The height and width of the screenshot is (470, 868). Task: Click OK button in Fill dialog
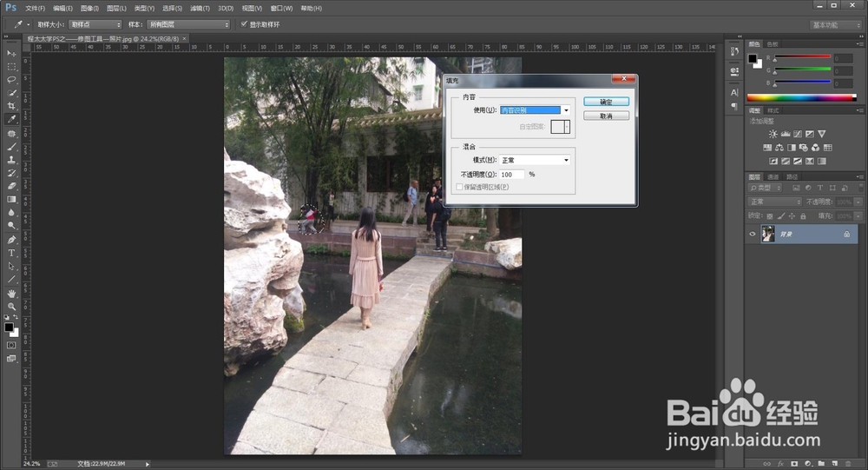pyautogui.click(x=606, y=102)
